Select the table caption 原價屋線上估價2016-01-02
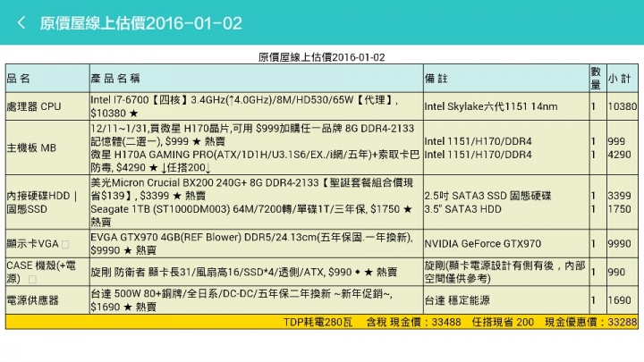 click(x=322, y=57)
